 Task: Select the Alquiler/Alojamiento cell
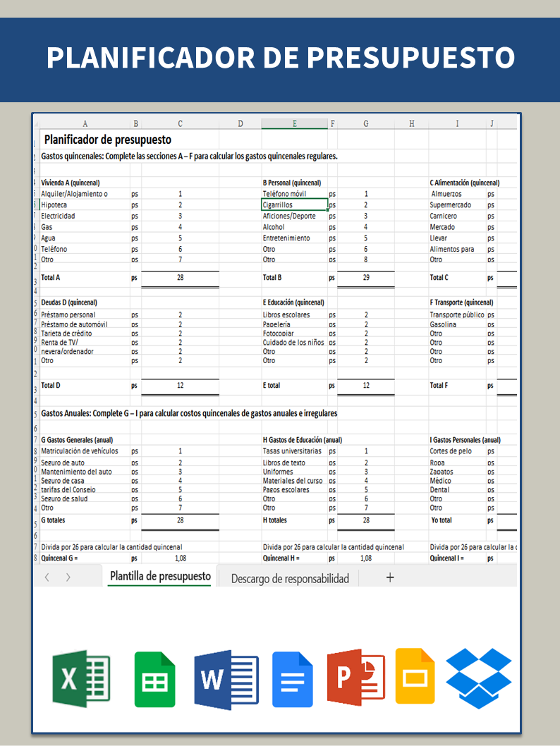(85, 194)
